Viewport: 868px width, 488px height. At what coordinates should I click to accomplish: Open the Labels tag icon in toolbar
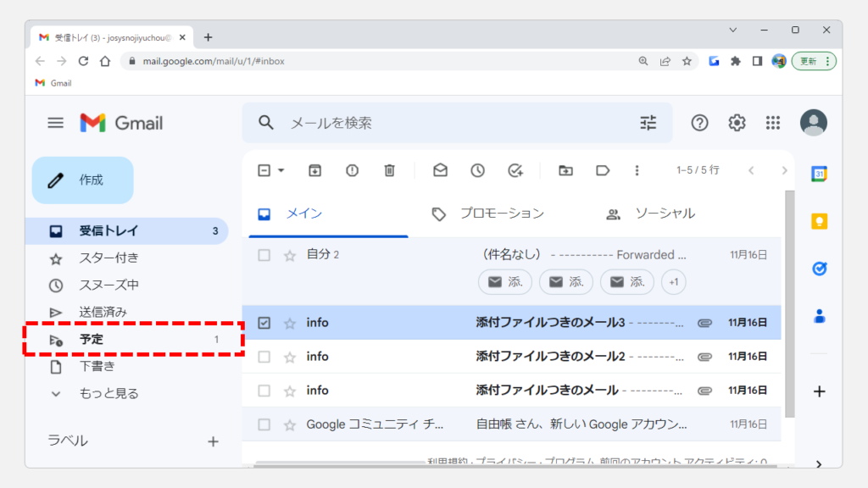(603, 170)
